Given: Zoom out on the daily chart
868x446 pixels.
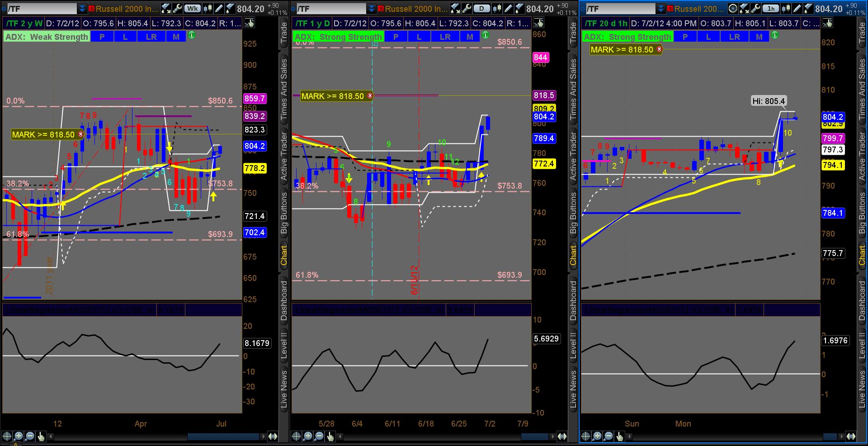Looking at the screenshot, I should tap(319, 437).
